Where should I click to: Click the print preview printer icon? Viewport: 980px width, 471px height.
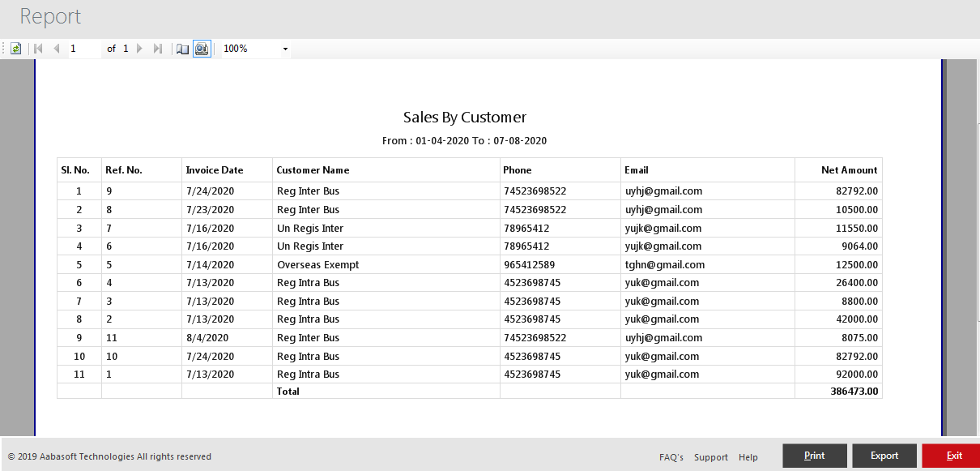[x=202, y=49]
